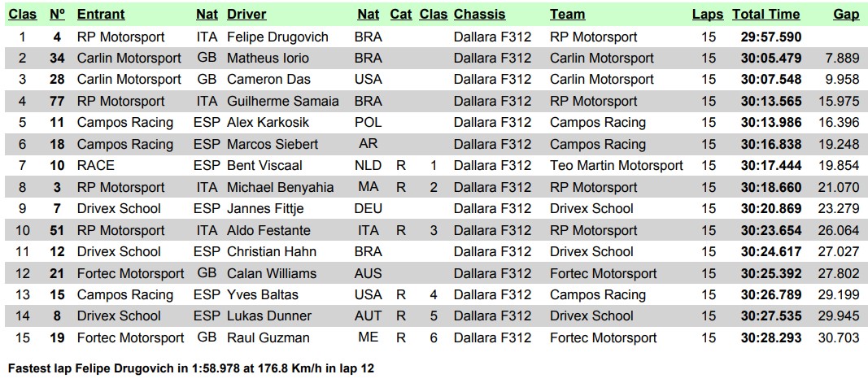The height and width of the screenshot is (383, 868).
Task: Click Lukas Dunner nationality AUT
Action: [x=369, y=316]
